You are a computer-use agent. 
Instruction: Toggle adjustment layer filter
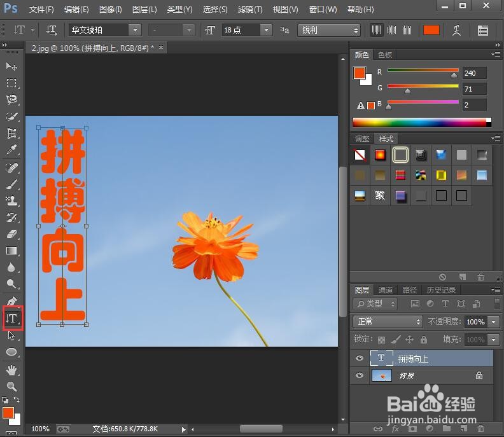(x=430, y=303)
